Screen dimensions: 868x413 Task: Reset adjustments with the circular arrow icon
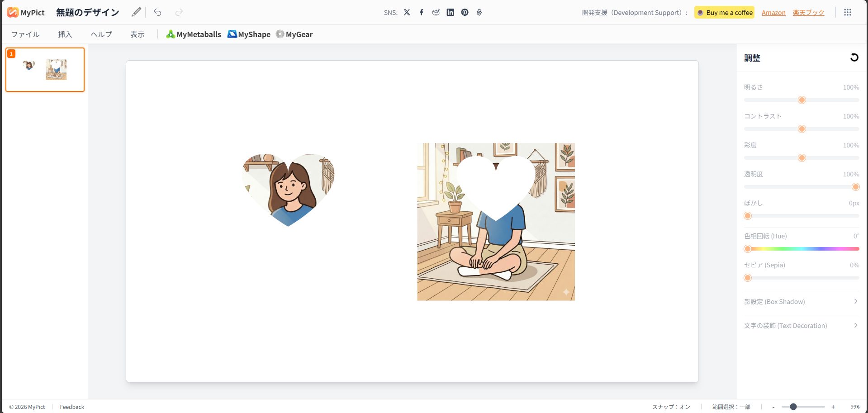pos(854,57)
